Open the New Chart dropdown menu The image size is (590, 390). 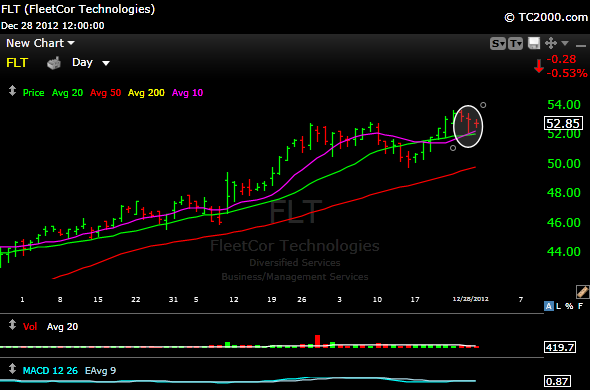(x=40, y=43)
